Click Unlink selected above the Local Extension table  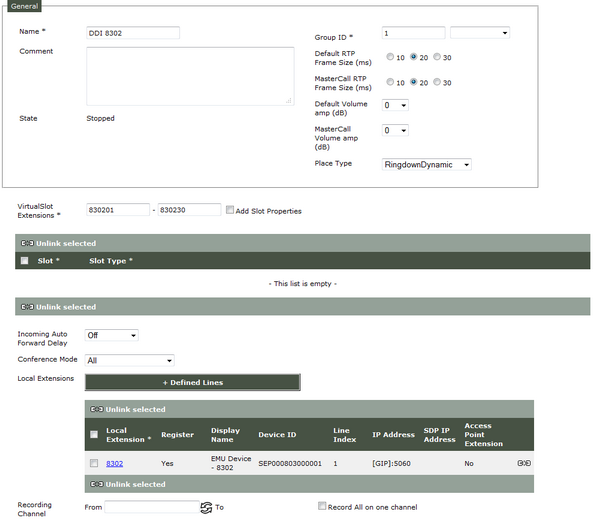coord(128,409)
